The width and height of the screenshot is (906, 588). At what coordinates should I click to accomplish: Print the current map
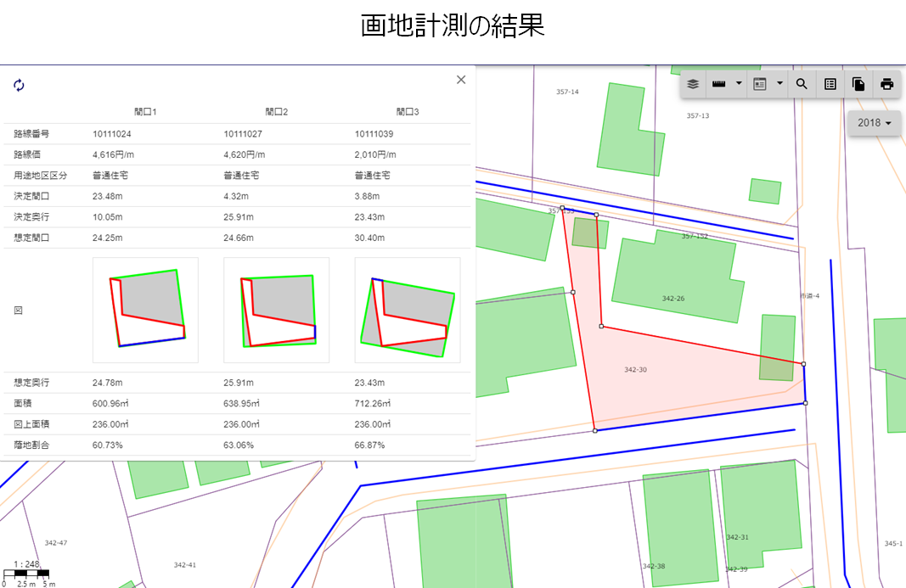[887, 84]
